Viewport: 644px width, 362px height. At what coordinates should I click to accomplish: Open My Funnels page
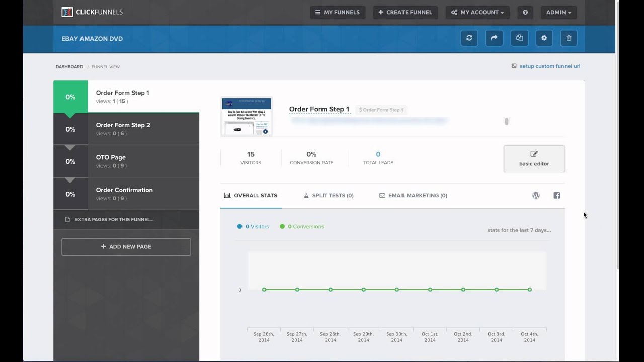pos(337,12)
